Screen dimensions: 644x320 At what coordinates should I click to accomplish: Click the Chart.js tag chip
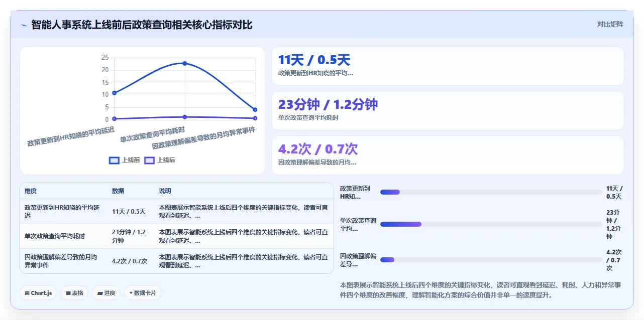(38, 293)
